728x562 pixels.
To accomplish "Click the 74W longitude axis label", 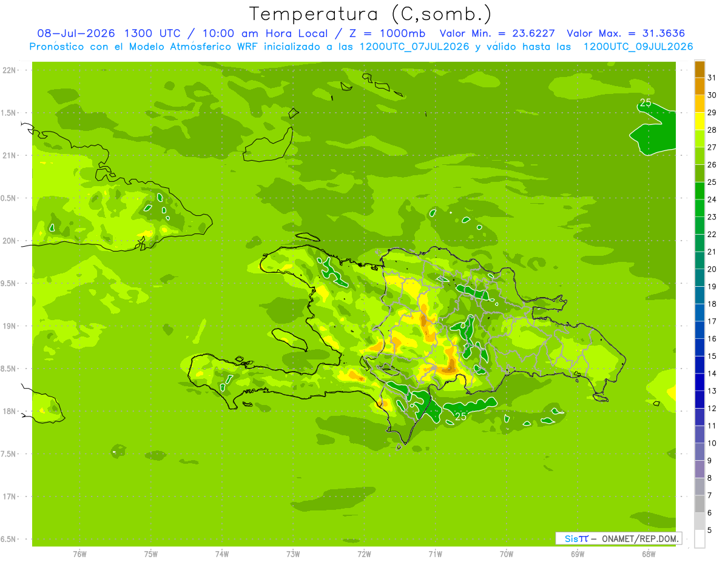I will click(x=222, y=554).
